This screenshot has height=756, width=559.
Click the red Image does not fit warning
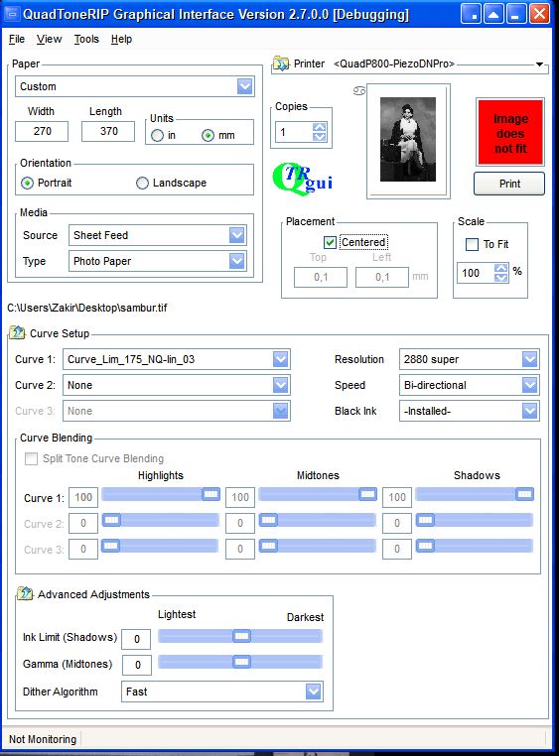510,132
